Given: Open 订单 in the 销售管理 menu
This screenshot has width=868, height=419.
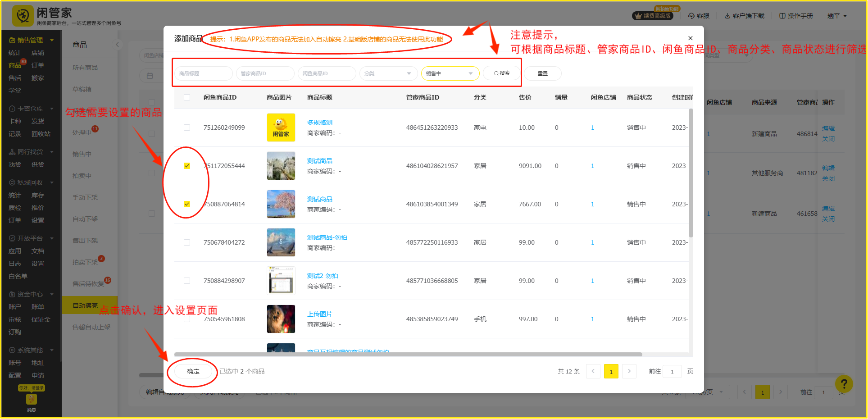Looking at the screenshot, I should pos(38,65).
